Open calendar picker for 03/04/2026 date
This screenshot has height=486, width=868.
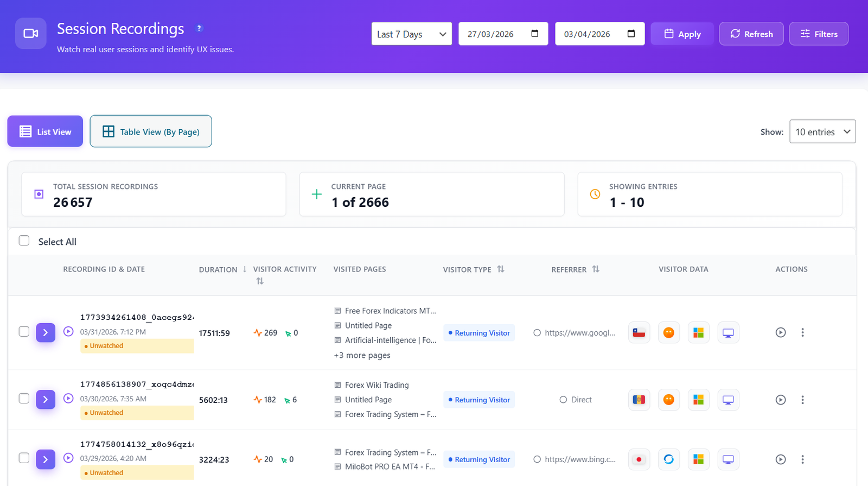631,34
